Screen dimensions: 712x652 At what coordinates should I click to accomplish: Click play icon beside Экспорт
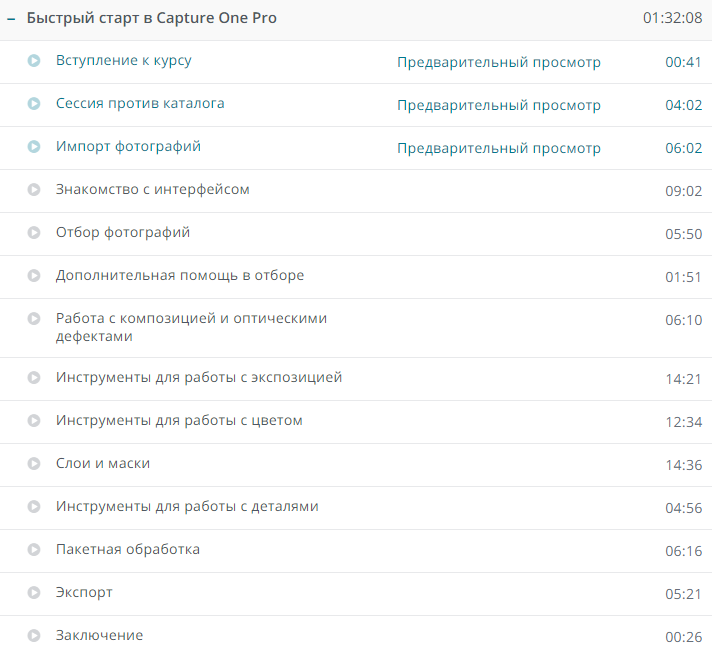[x=34, y=593]
